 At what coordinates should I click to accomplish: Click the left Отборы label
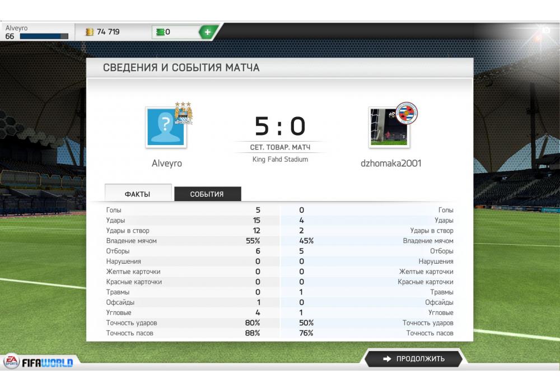[x=118, y=251]
